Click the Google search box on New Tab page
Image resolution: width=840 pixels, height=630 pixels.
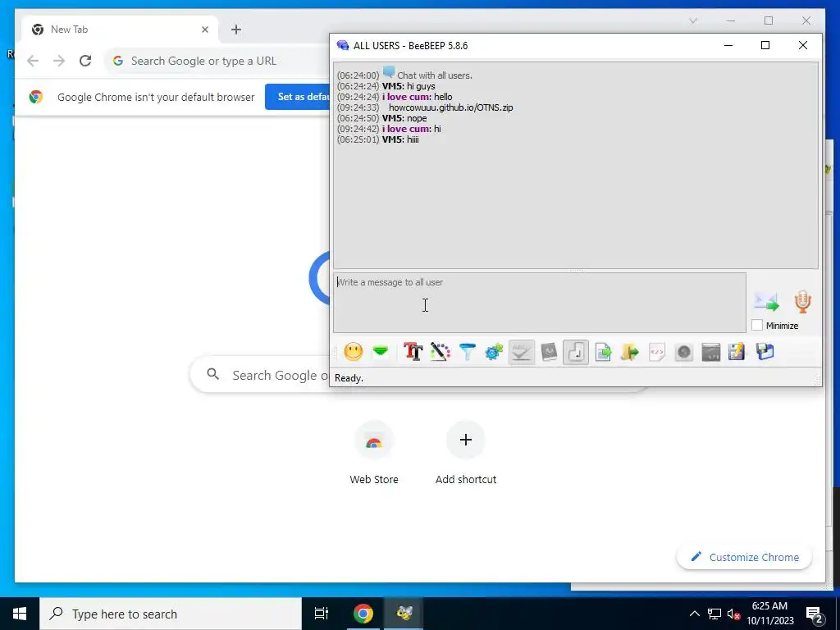click(x=260, y=375)
